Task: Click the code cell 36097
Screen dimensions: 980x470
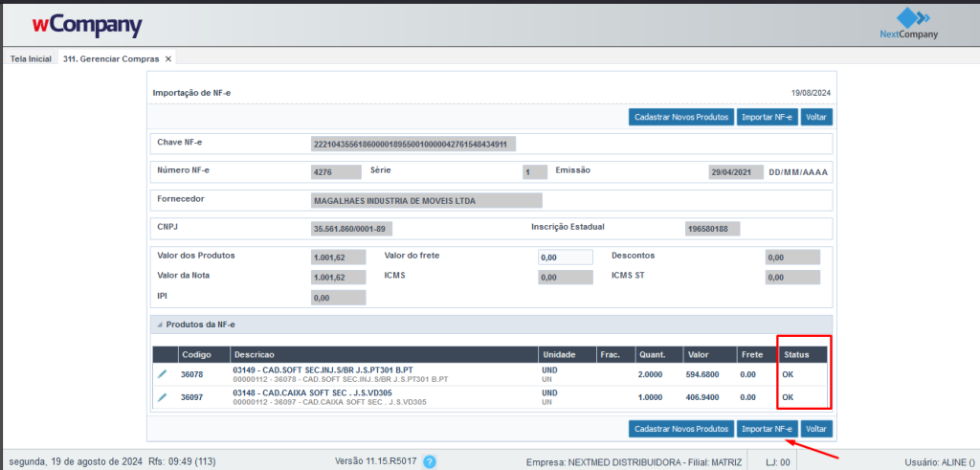Action: tap(192, 397)
